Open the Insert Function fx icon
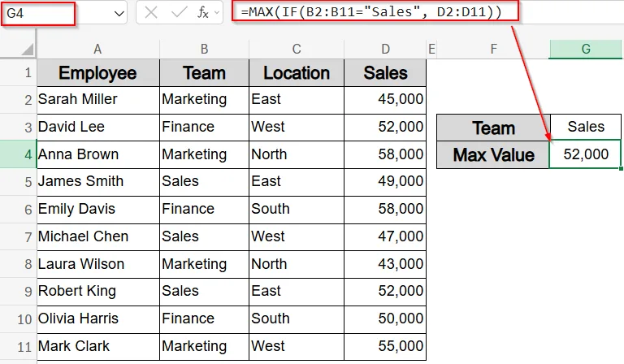 (x=203, y=13)
